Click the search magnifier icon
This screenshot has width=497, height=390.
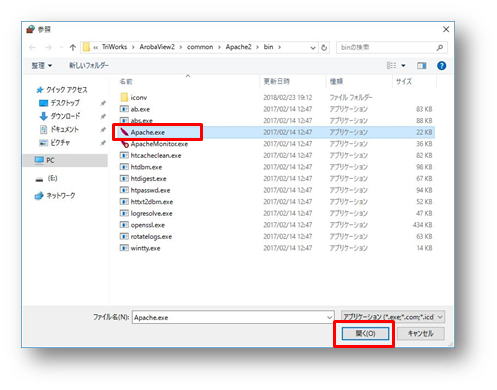tap(440, 48)
